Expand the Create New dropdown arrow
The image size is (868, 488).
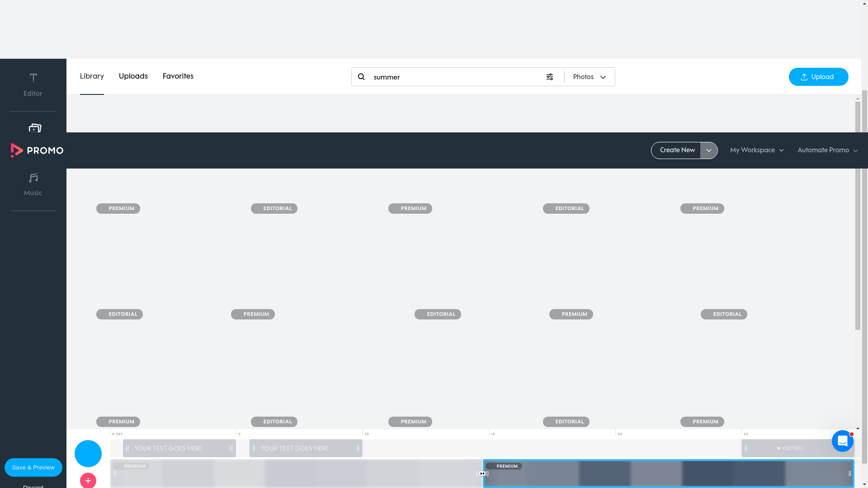pos(709,150)
